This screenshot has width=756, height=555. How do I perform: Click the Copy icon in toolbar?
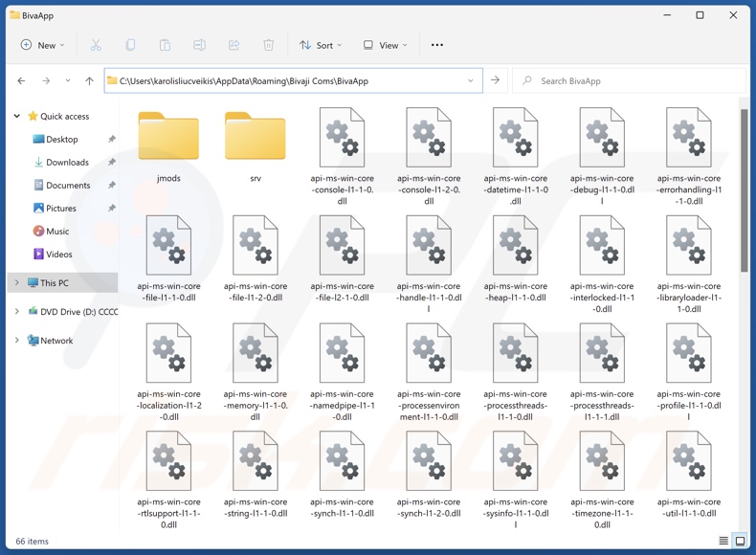130,45
